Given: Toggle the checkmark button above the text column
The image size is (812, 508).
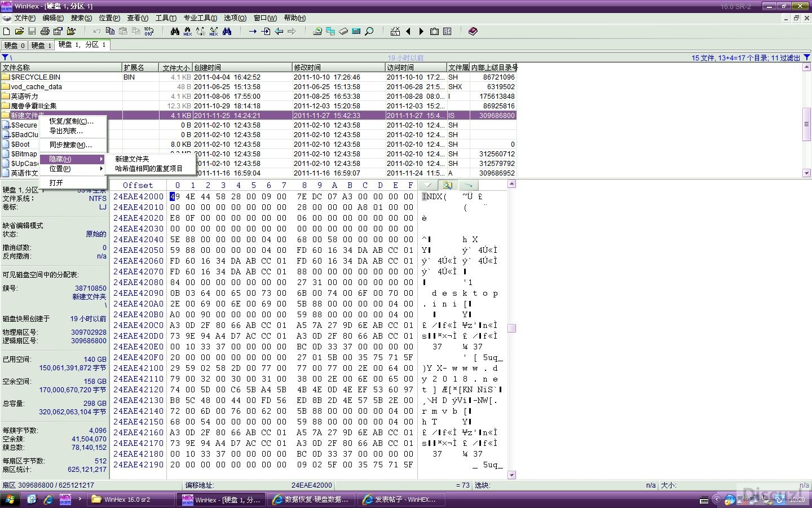Looking at the screenshot, I should pos(429,185).
